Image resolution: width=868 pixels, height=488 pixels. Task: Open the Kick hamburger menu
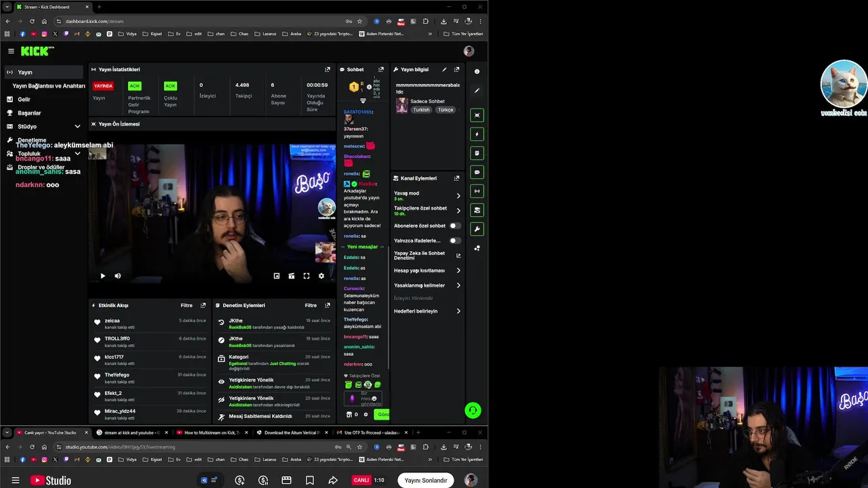[11, 51]
